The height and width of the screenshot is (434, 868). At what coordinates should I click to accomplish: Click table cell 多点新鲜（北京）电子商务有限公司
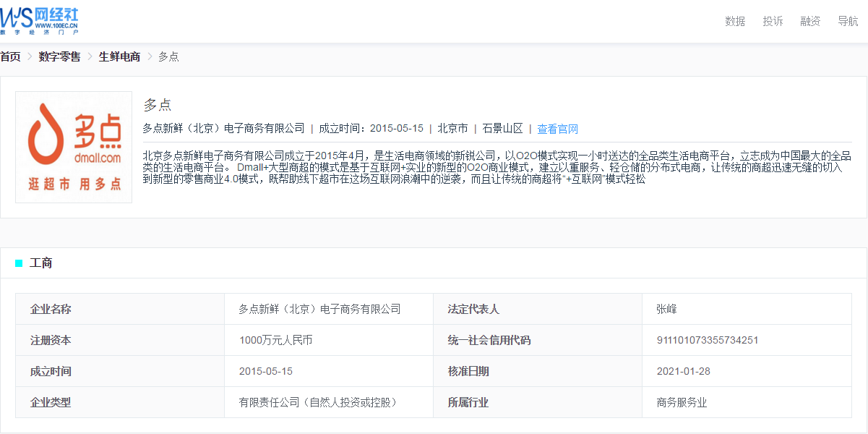[329, 309]
